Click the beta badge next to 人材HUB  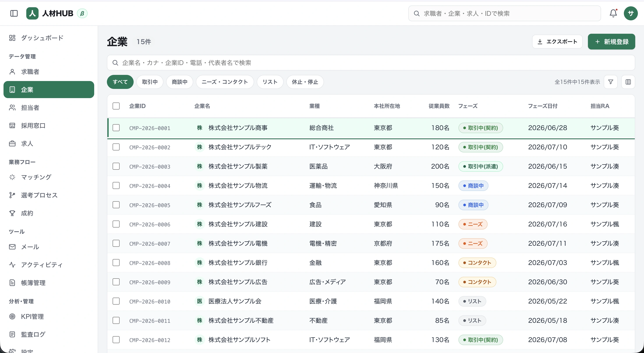click(x=82, y=14)
